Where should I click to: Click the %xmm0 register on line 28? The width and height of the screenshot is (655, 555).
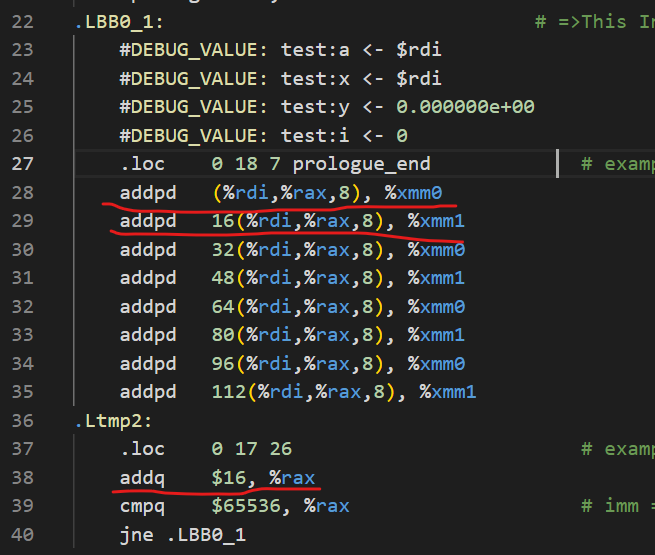pyautogui.click(x=413, y=193)
